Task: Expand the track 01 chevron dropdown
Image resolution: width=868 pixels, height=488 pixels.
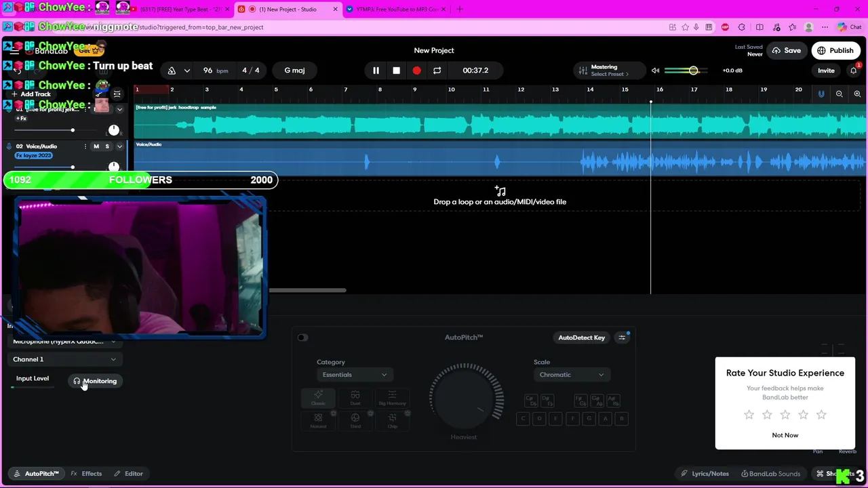Action: click(119, 109)
